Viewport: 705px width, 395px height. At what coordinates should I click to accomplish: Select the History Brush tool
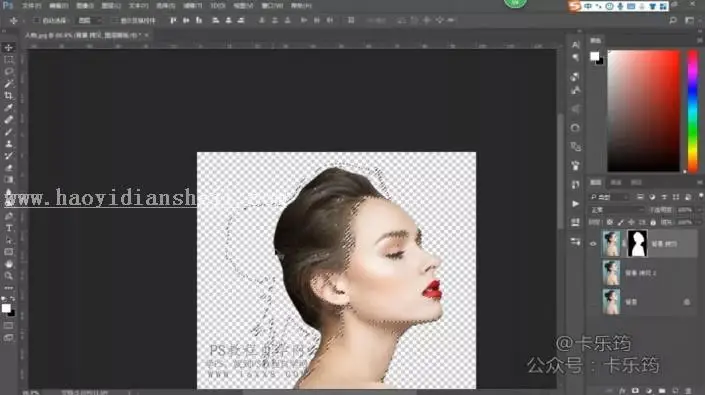[x=9, y=156]
